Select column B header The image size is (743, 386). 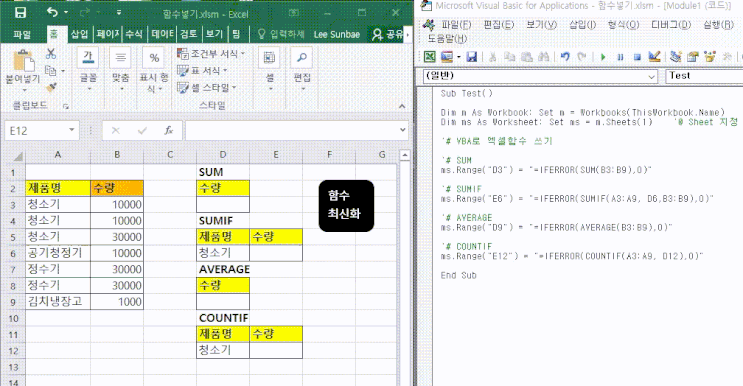117,155
